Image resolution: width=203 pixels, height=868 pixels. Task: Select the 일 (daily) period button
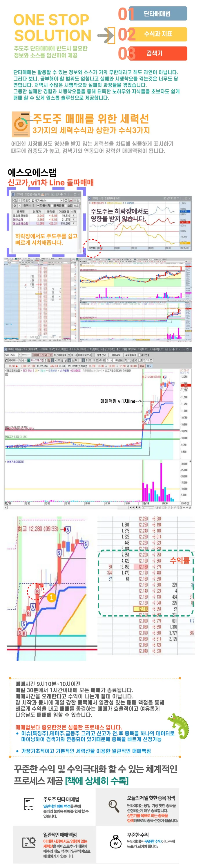pyautogui.click(x=49, y=360)
